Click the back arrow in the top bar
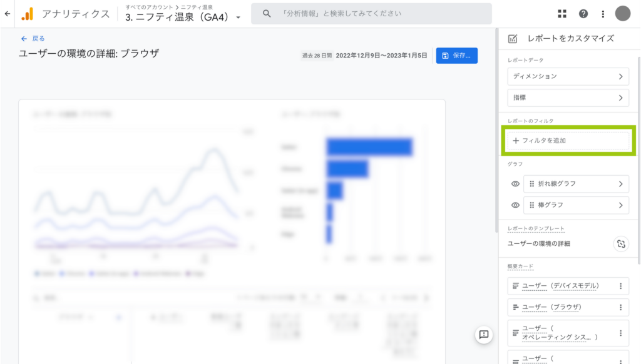 [x=8, y=14]
